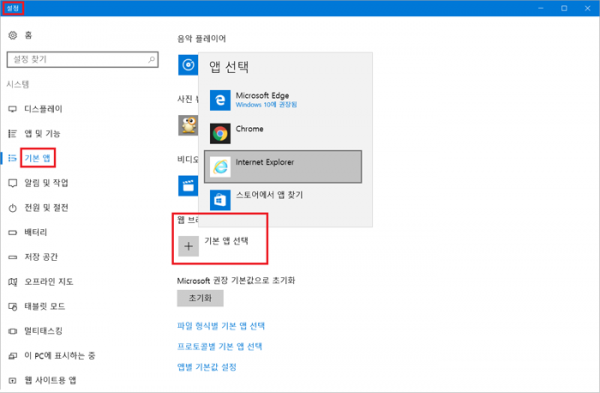The height and width of the screenshot is (393, 600).
Task: Open 알림 및 작업 settings
Action: 46,183
